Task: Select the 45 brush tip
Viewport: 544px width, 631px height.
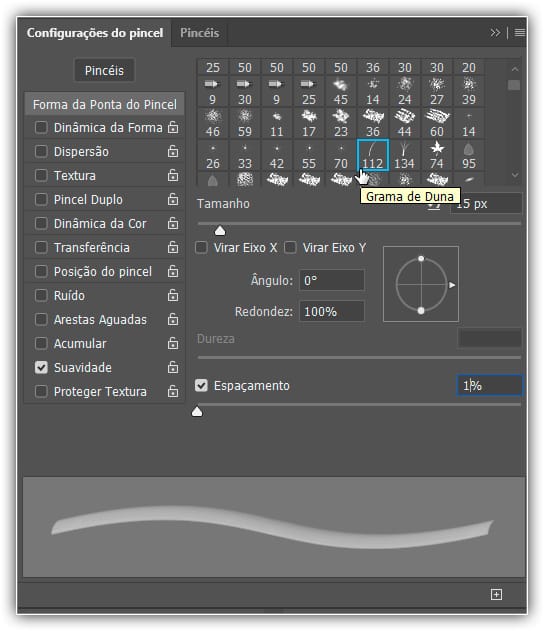Action: (x=341, y=91)
